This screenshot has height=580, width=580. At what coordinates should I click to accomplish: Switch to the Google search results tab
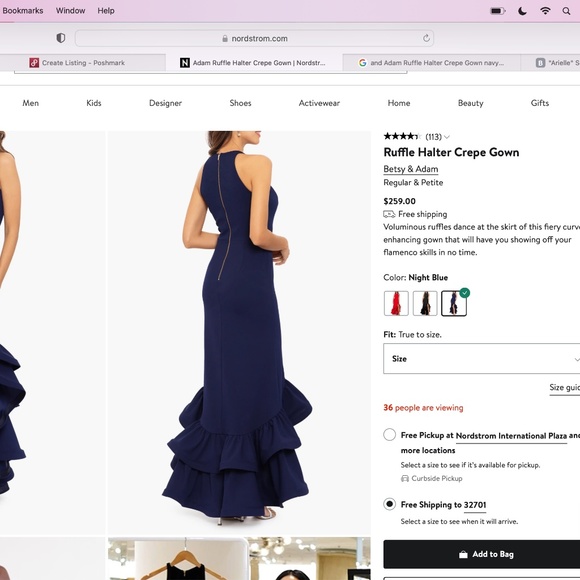(x=432, y=63)
